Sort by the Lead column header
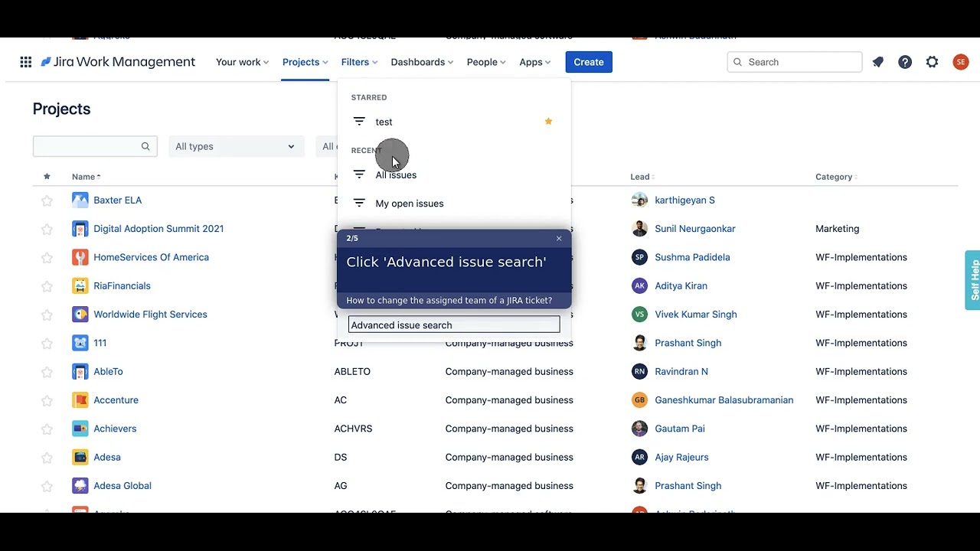The image size is (980, 551). [642, 177]
